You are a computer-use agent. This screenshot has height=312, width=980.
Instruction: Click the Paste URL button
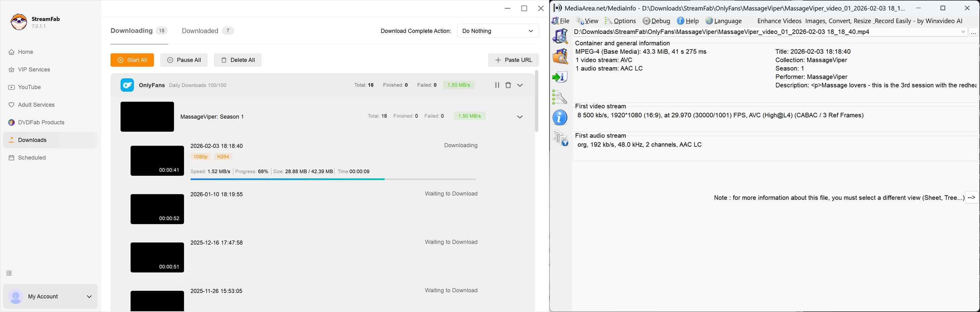(x=513, y=60)
